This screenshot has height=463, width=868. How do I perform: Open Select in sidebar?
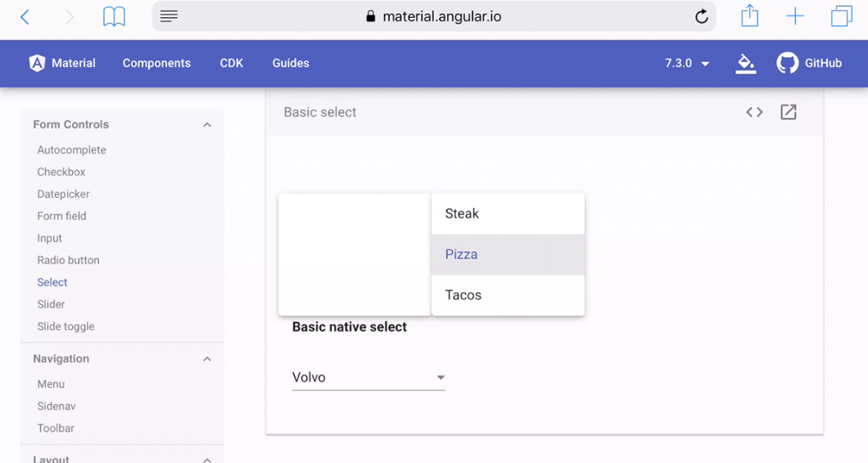(x=52, y=282)
